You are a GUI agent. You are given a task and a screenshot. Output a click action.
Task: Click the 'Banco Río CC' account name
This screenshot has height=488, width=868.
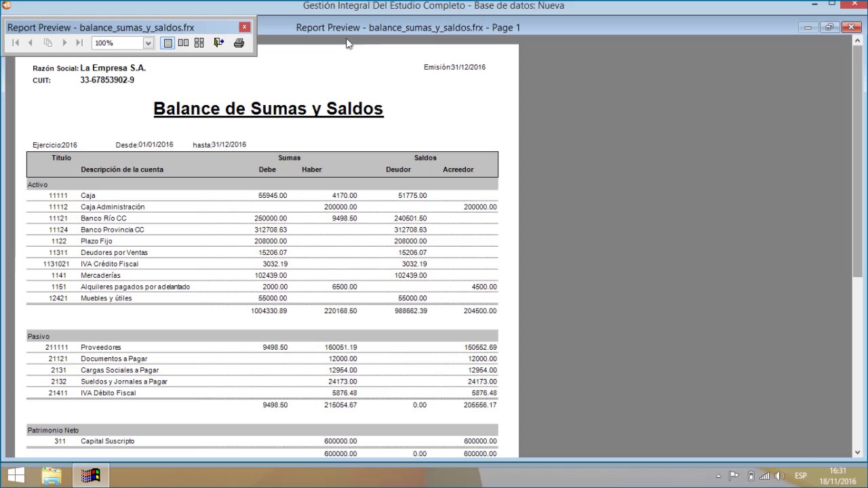click(103, 218)
